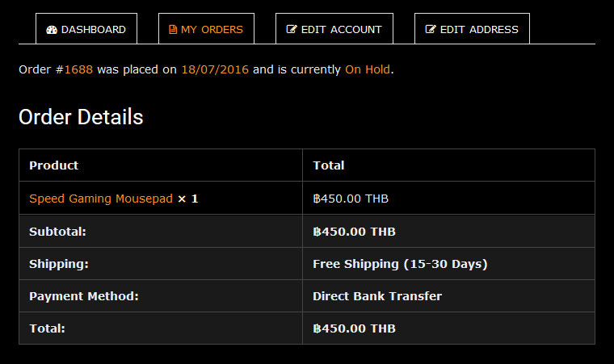Click the Edit Address pencil icon
The image size is (614, 364).
[x=431, y=30]
